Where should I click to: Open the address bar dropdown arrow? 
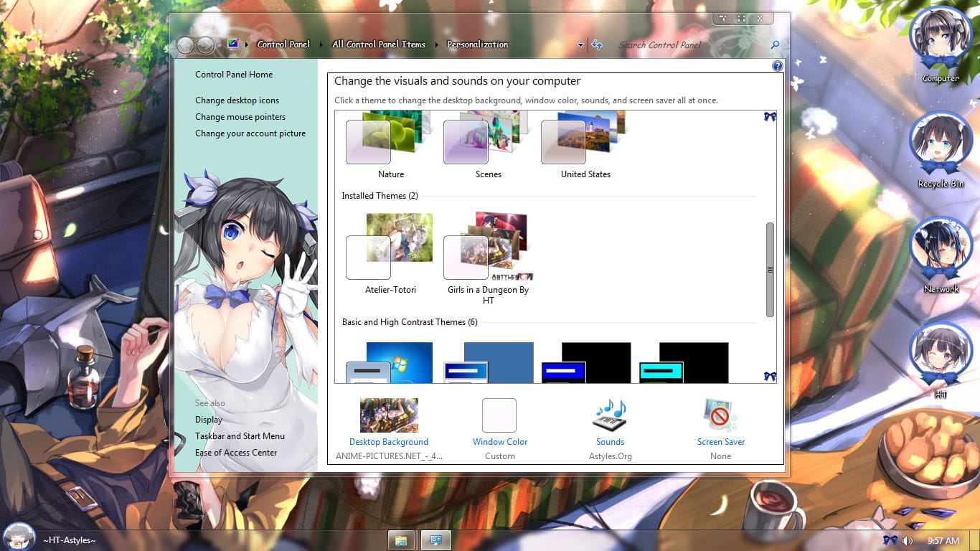click(x=581, y=44)
